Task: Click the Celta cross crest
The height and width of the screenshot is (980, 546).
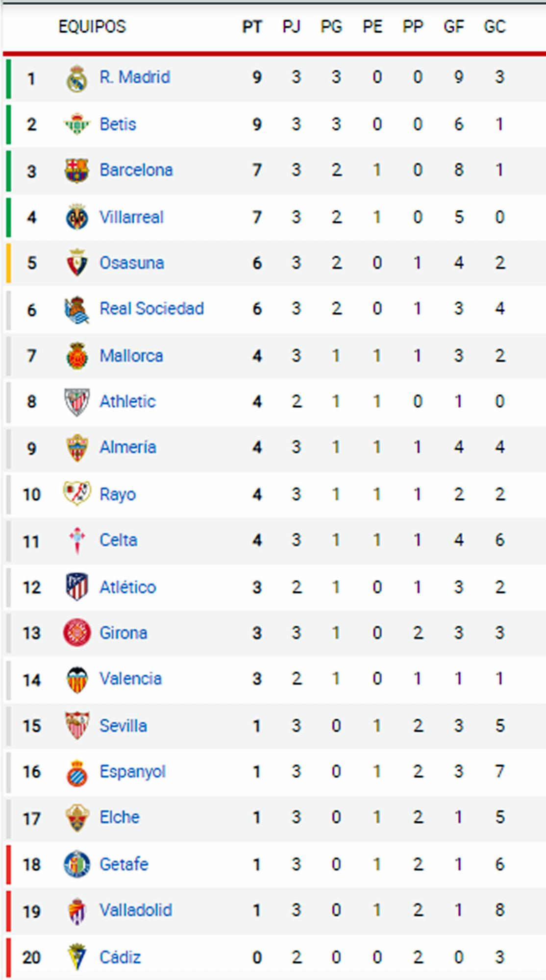Action: point(77,540)
